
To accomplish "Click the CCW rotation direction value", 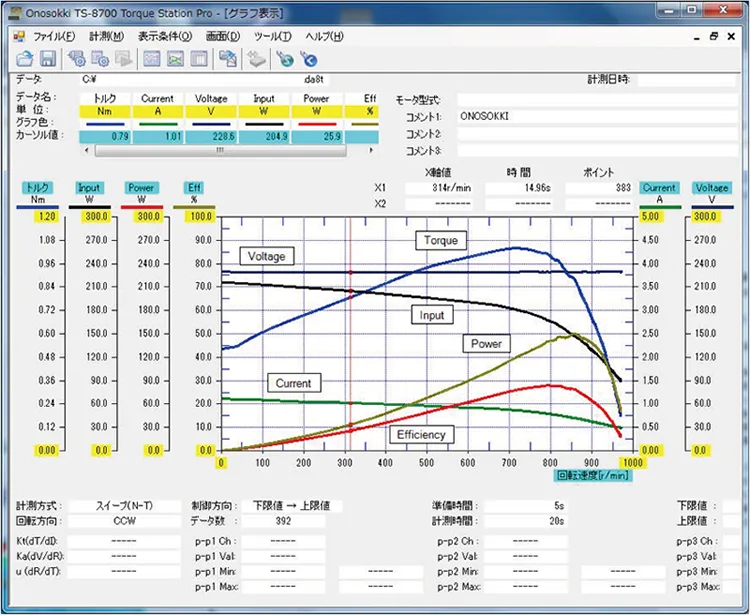I will [x=124, y=521].
